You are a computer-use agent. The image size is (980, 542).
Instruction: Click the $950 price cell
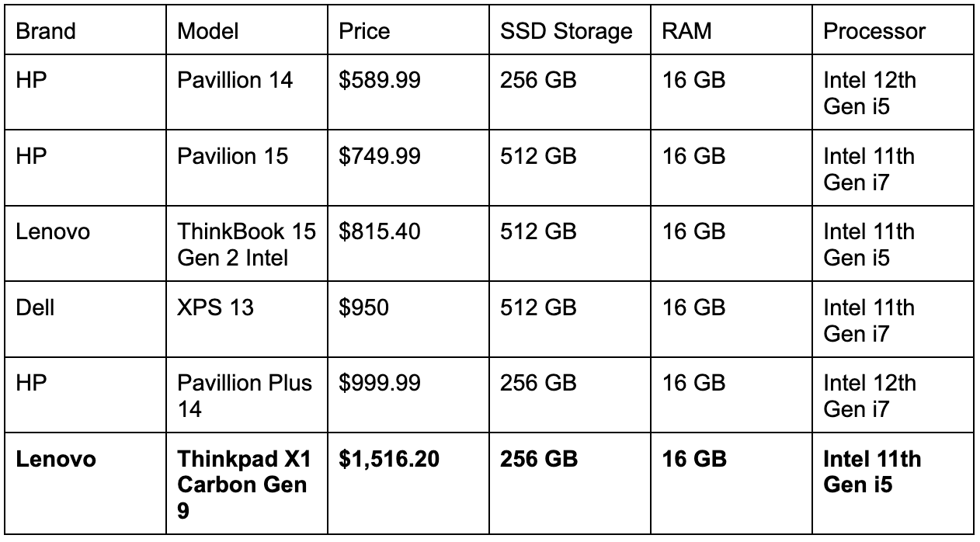pos(363,307)
